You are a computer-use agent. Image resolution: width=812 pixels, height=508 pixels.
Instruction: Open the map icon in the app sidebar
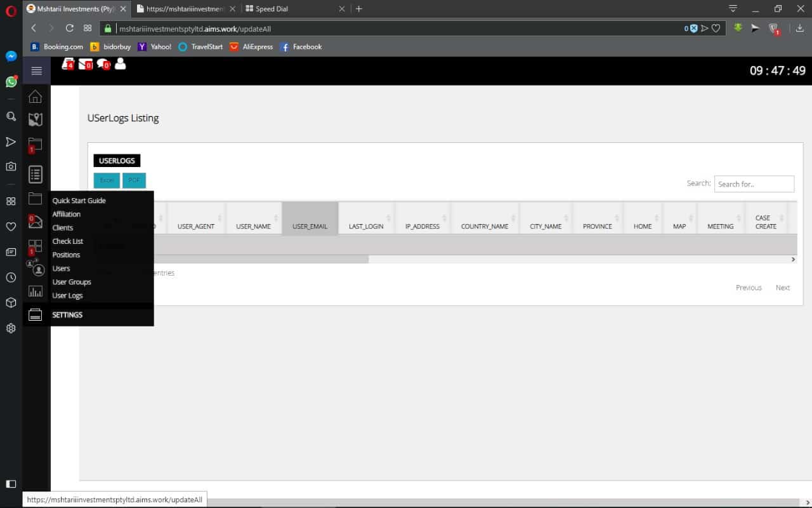(x=36, y=119)
